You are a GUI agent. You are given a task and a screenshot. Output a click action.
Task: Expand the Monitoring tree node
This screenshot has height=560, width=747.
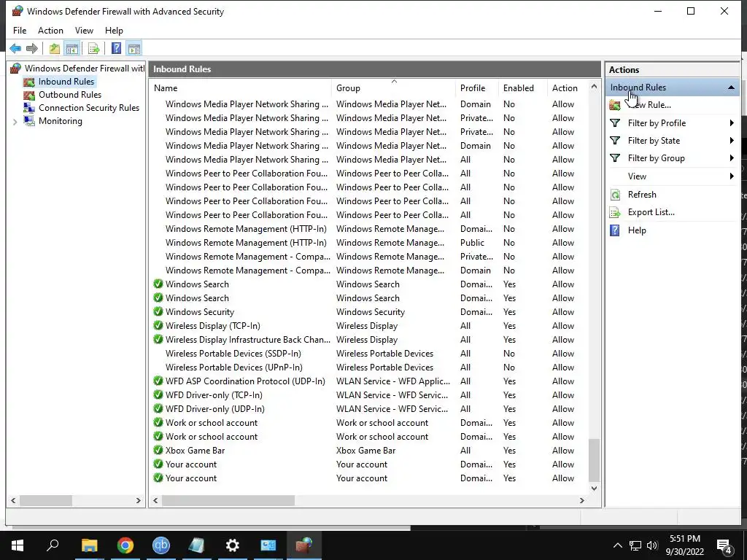click(x=15, y=122)
